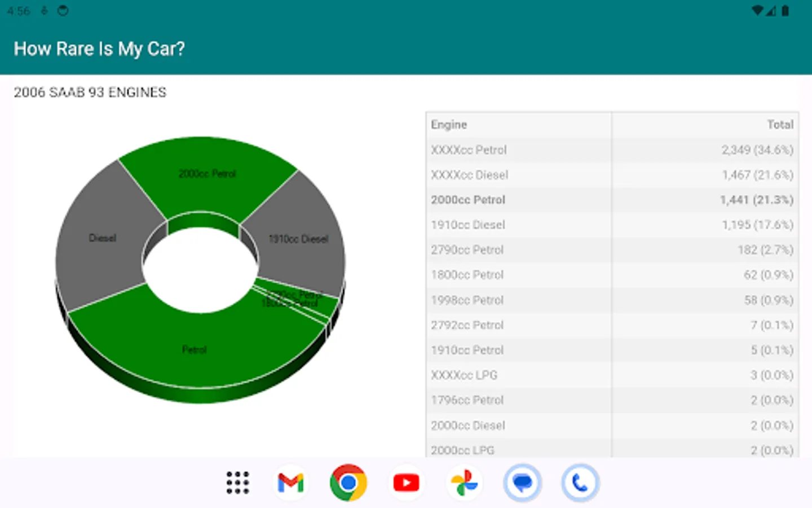Screen dimensions: 812x508
Task: Select XXXXcc Petrol in the engine table
Action: tap(469, 150)
